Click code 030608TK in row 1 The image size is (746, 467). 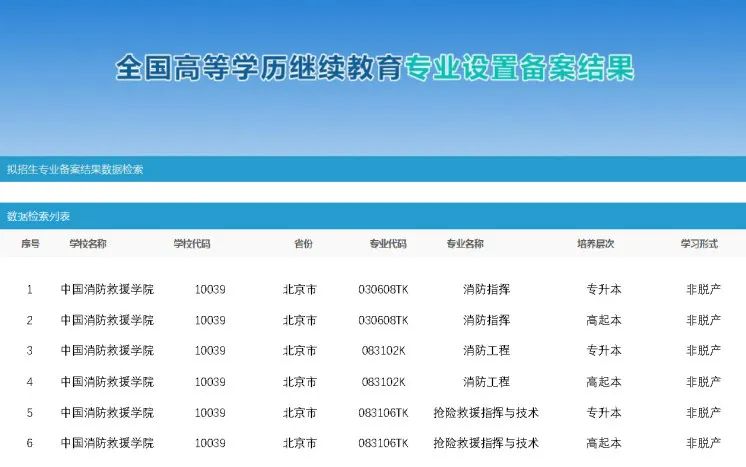383,290
